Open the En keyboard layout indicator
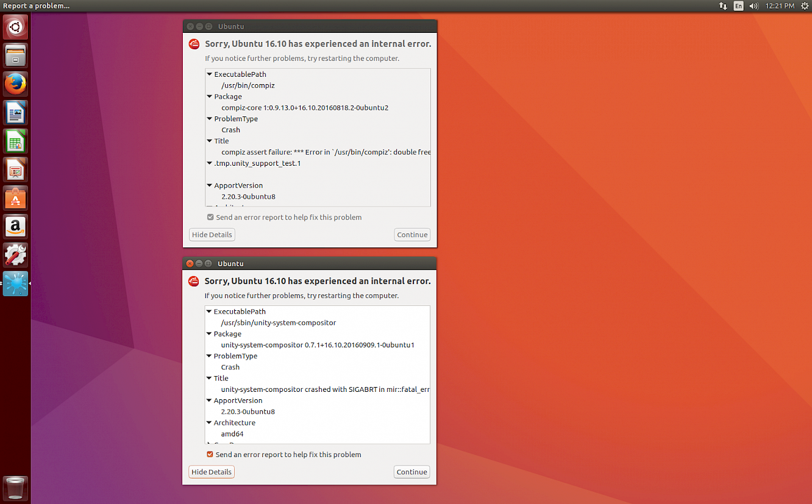This screenshot has height=504, width=812. pyautogui.click(x=738, y=6)
